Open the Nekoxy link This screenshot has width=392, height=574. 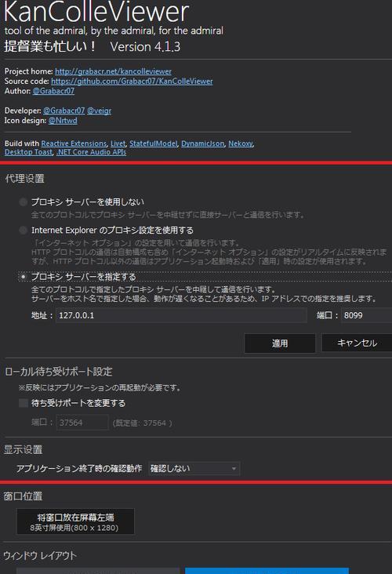click(241, 143)
